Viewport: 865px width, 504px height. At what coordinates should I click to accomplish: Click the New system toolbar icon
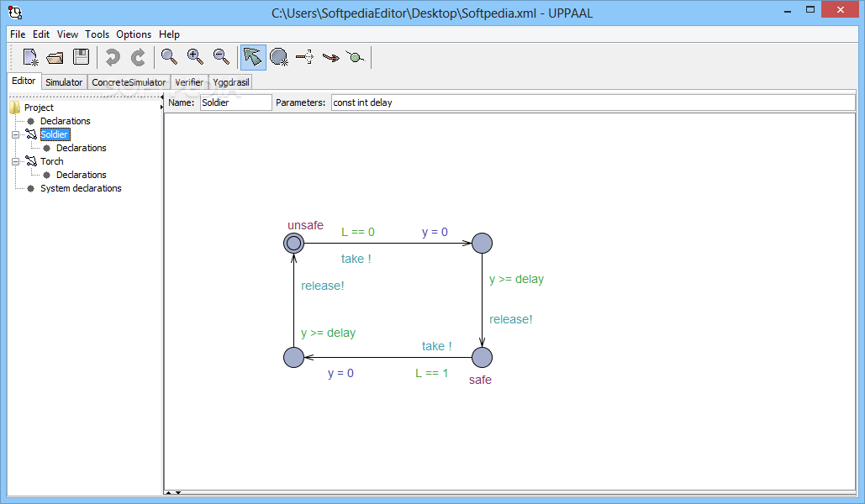pos(29,57)
